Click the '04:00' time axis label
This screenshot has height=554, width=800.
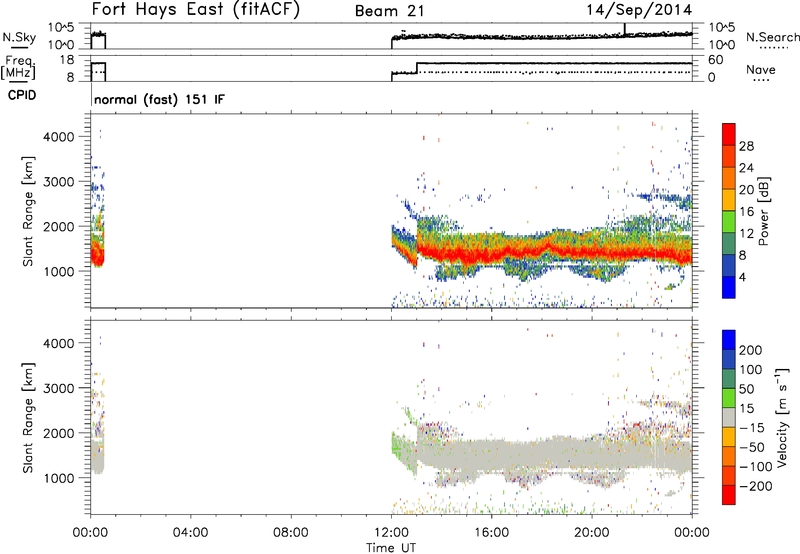point(191,533)
